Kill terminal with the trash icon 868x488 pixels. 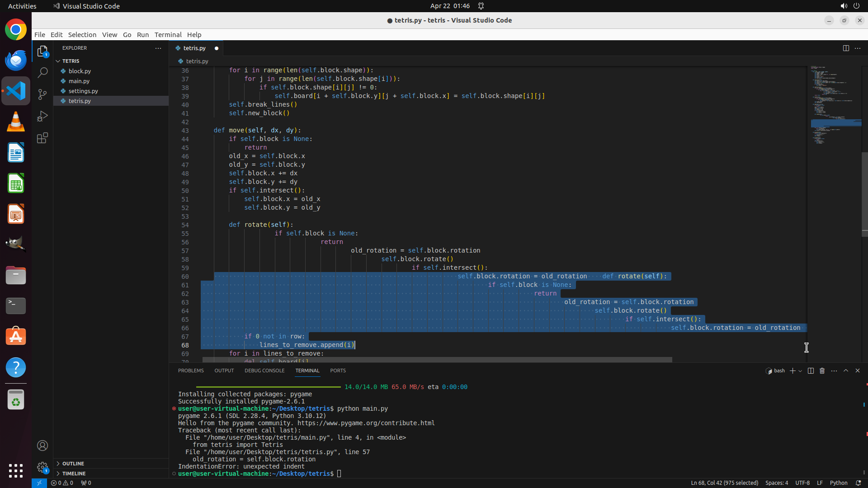pos(822,371)
